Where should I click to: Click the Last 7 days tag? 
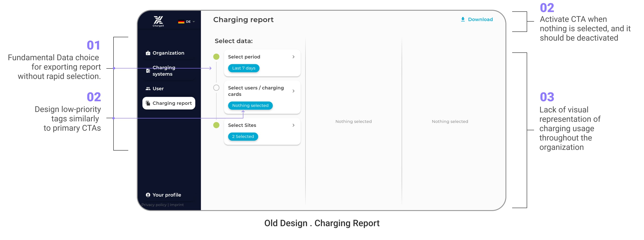click(x=244, y=68)
